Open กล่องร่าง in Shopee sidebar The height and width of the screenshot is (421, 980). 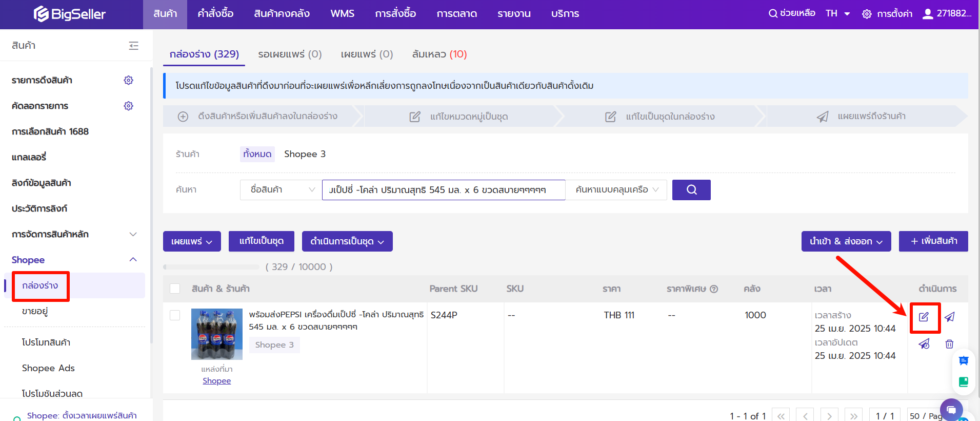(40, 285)
